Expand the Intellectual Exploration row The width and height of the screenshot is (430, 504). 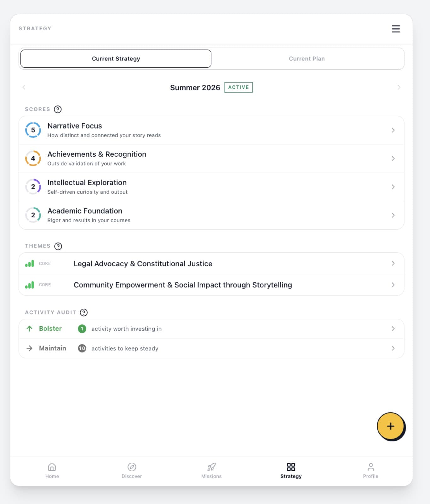click(211, 187)
